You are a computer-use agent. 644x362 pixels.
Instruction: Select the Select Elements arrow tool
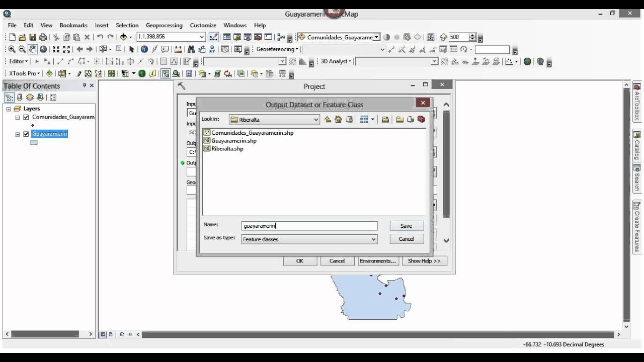(132, 49)
